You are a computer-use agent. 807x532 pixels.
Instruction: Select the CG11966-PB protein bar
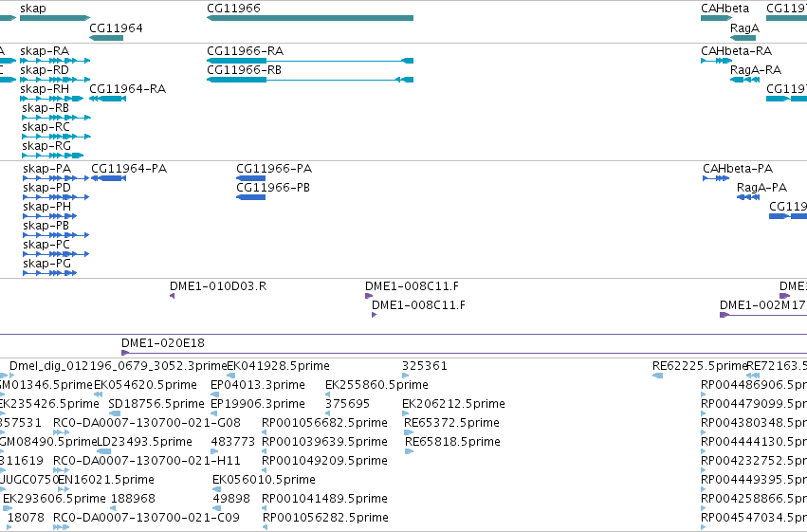pos(250,197)
